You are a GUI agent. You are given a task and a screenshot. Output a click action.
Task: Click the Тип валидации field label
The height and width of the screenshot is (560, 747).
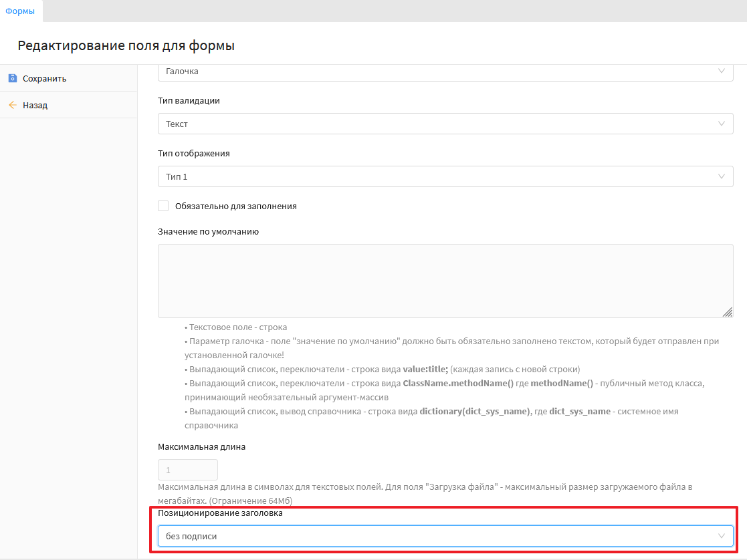tap(189, 101)
